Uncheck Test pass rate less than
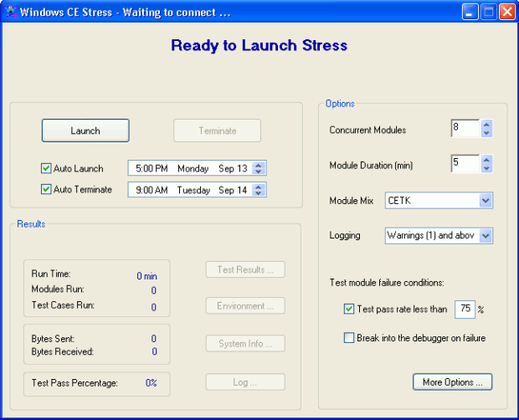Image resolution: width=519 pixels, height=420 pixels. 349,309
